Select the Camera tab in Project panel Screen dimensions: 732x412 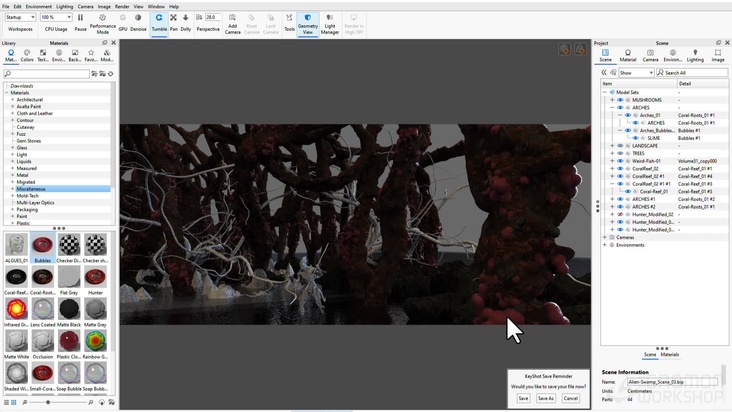650,56
